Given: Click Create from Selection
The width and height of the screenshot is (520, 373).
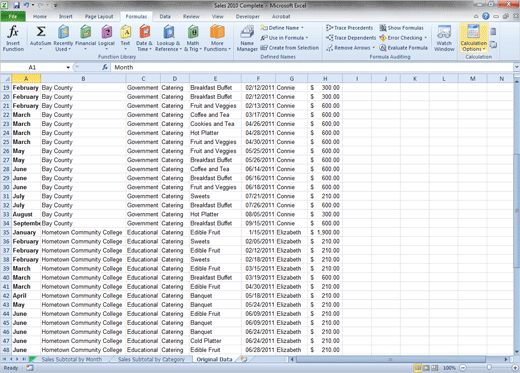Looking at the screenshot, I should 289,48.
